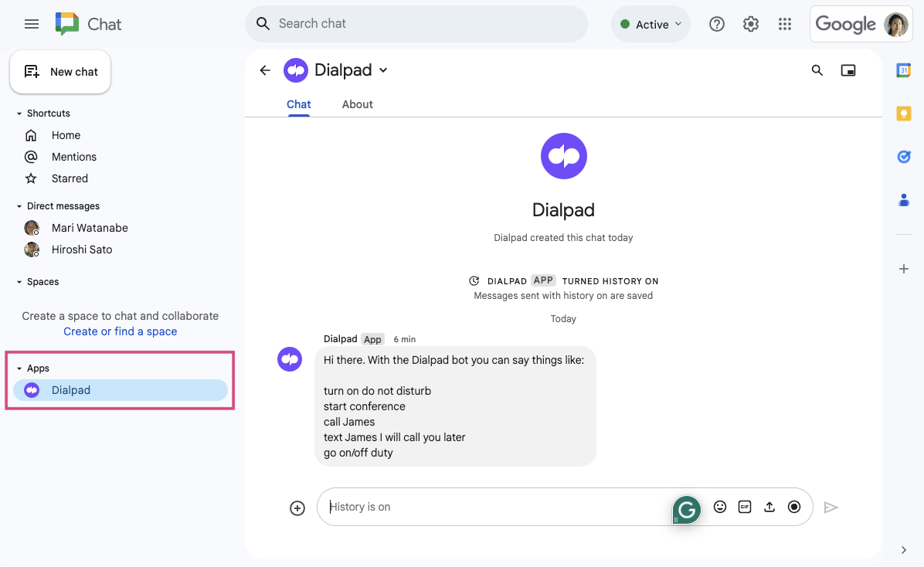Image resolution: width=924 pixels, height=567 pixels.
Task: Click the plus icon beside message box
Action: 297,508
